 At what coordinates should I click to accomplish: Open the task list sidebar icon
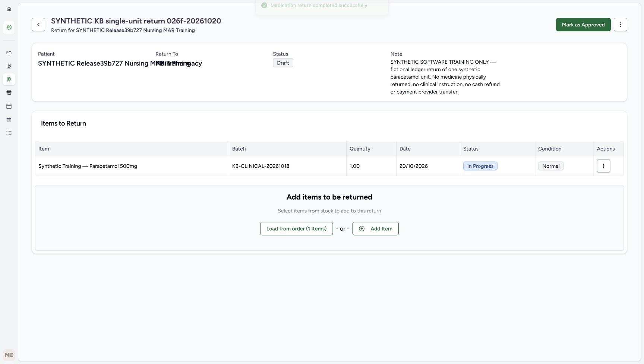pyautogui.click(x=9, y=133)
